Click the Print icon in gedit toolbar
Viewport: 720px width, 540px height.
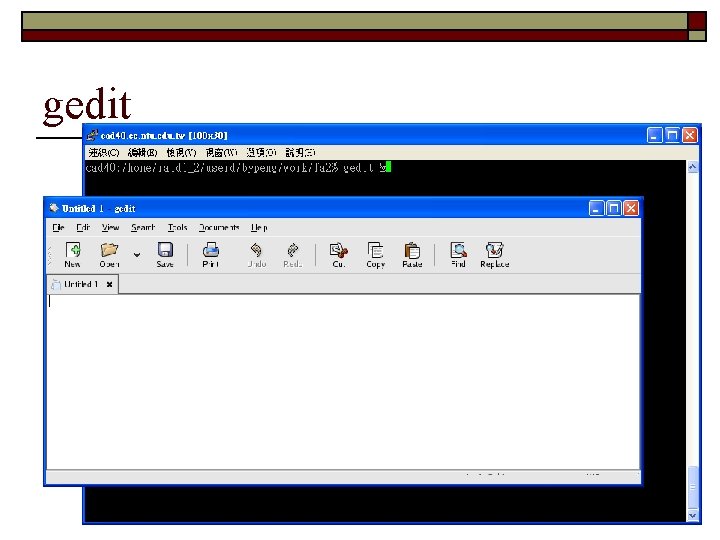coord(211,250)
